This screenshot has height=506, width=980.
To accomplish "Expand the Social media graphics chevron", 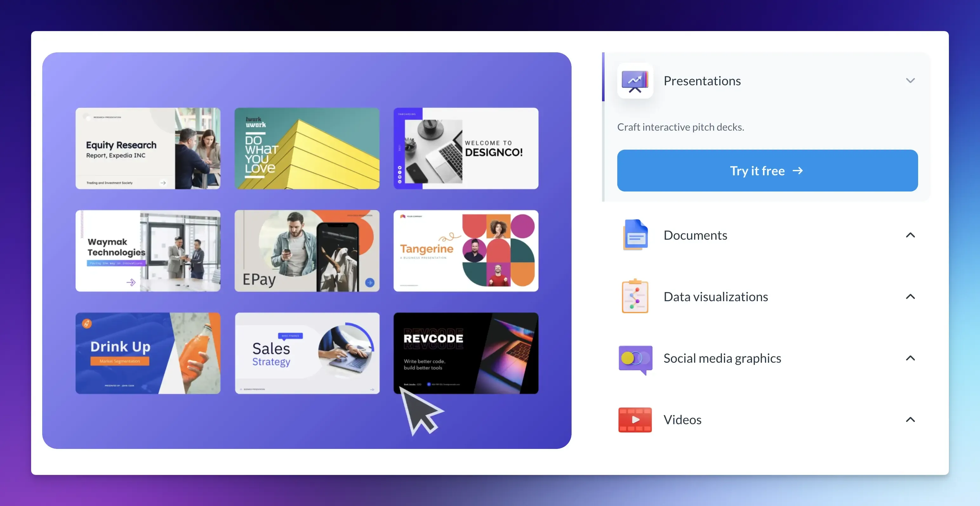I will (x=910, y=358).
